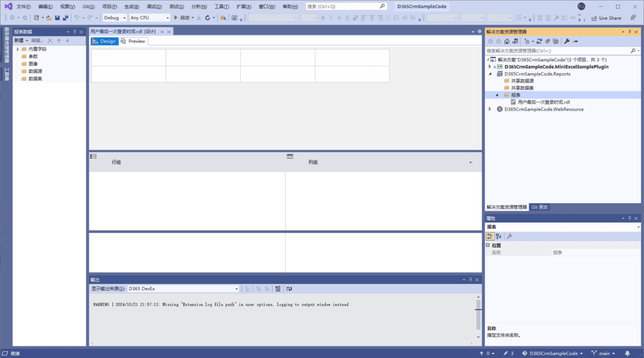Open the Git(G) menu

pos(89,7)
